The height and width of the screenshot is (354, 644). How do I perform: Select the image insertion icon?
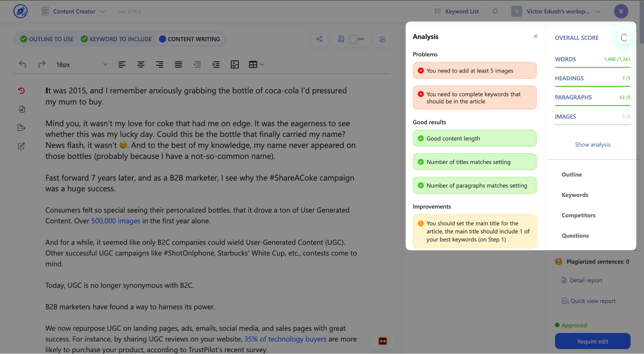coord(235,64)
